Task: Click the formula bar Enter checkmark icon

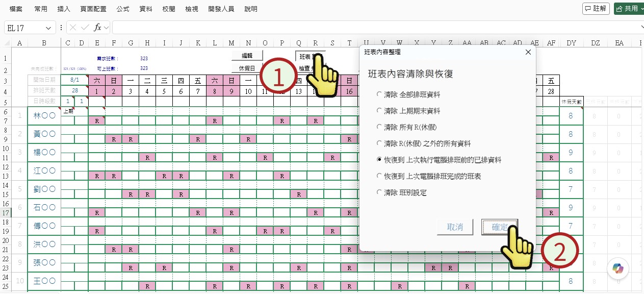Action: [85, 27]
